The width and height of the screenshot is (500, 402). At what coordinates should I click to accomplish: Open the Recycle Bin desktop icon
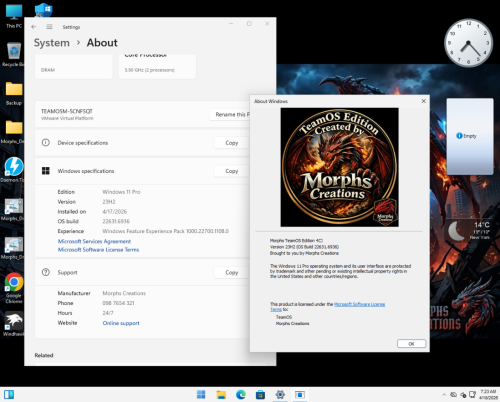[13, 54]
